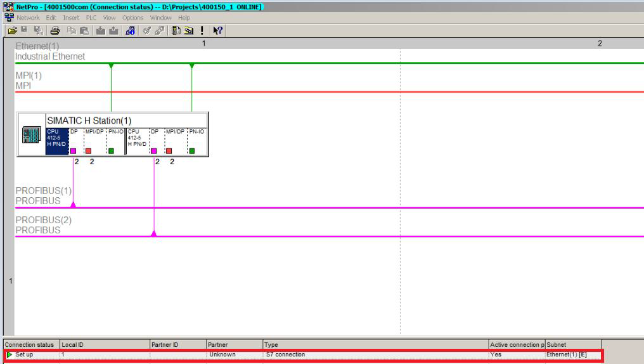Click the blue module information icon
Screen dimensions: 644x364
[130, 30]
